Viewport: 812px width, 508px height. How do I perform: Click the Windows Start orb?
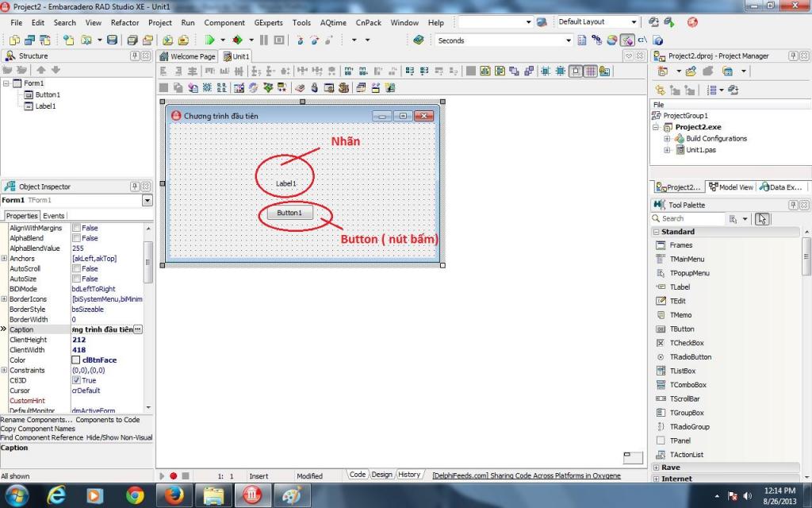click(x=17, y=495)
